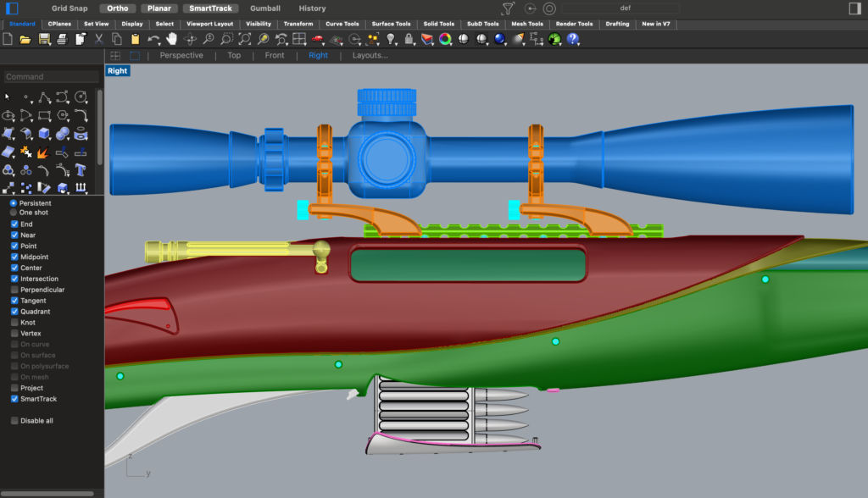This screenshot has width=868, height=498.
Task: Click the Help question mark icon
Action: tap(573, 39)
